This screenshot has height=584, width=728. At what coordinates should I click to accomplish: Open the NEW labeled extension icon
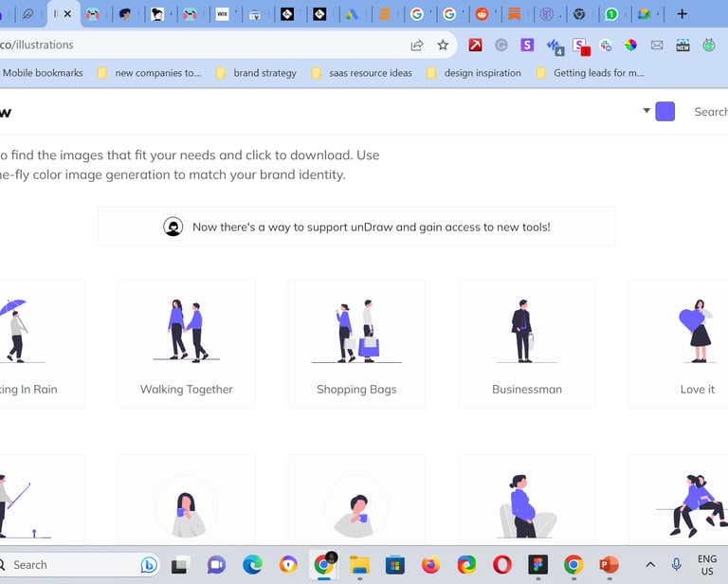(x=682, y=45)
